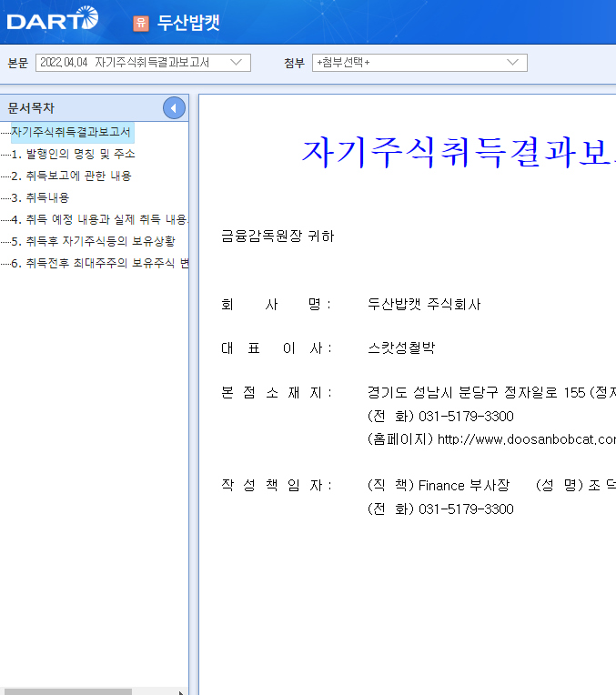Click the 본점소재지 field label
The width and height of the screenshot is (616, 695).
pos(276,392)
